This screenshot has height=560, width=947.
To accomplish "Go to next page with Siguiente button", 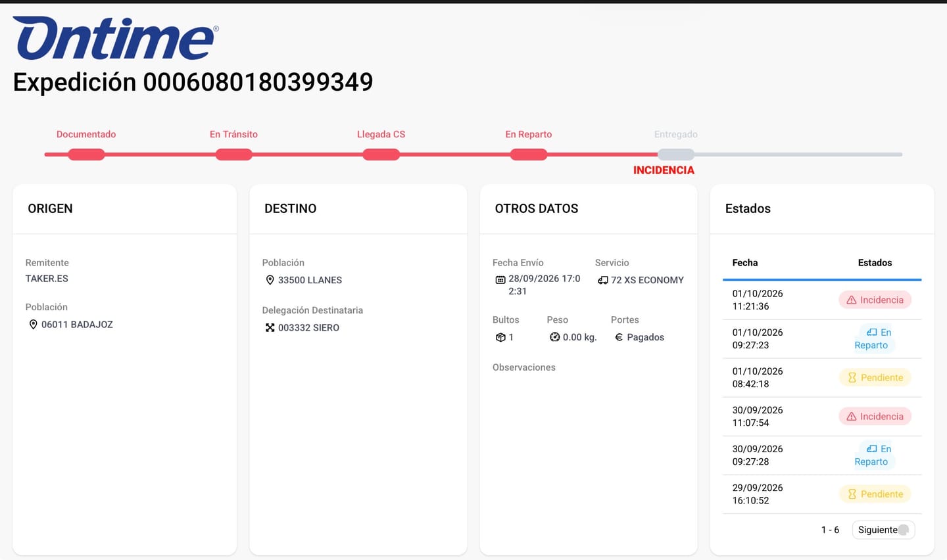I will pos(883,530).
